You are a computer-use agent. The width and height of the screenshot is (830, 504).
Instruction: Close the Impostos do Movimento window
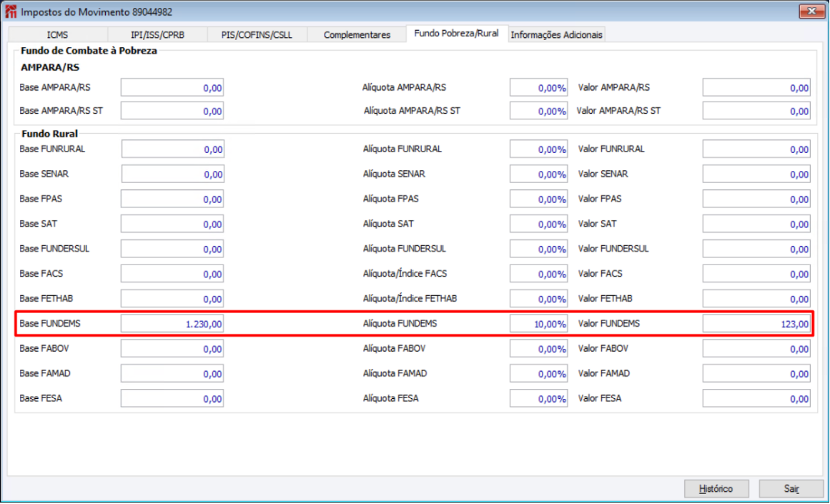point(811,11)
